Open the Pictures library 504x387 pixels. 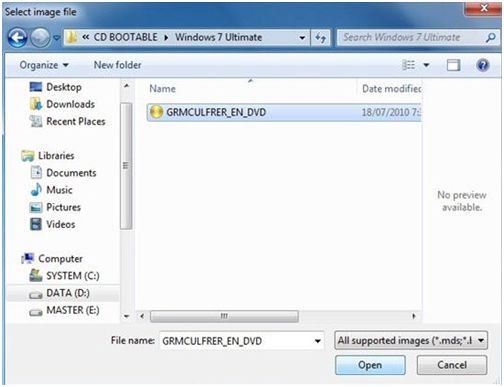coord(63,207)
